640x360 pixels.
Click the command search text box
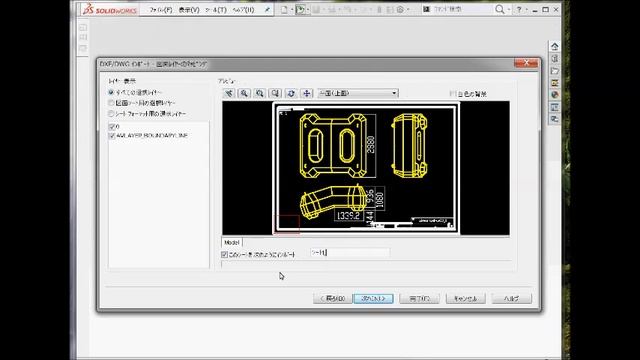point(461,9)
